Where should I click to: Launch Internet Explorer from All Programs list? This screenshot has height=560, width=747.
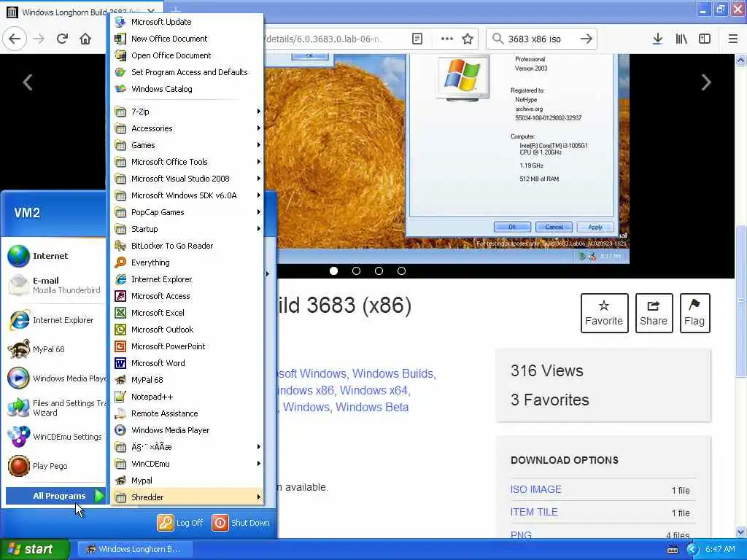point(187,279)
